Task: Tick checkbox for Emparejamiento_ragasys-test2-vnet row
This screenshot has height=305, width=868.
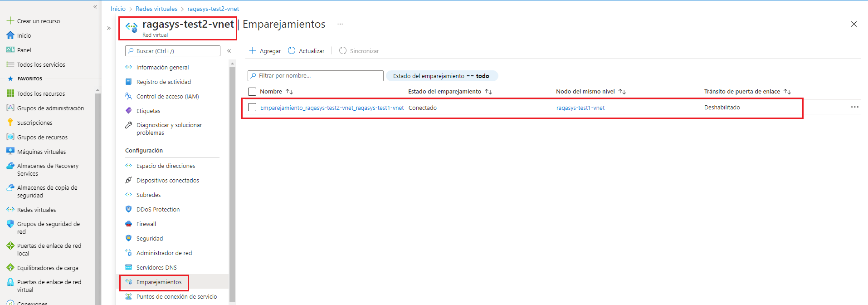Action: 253,108
